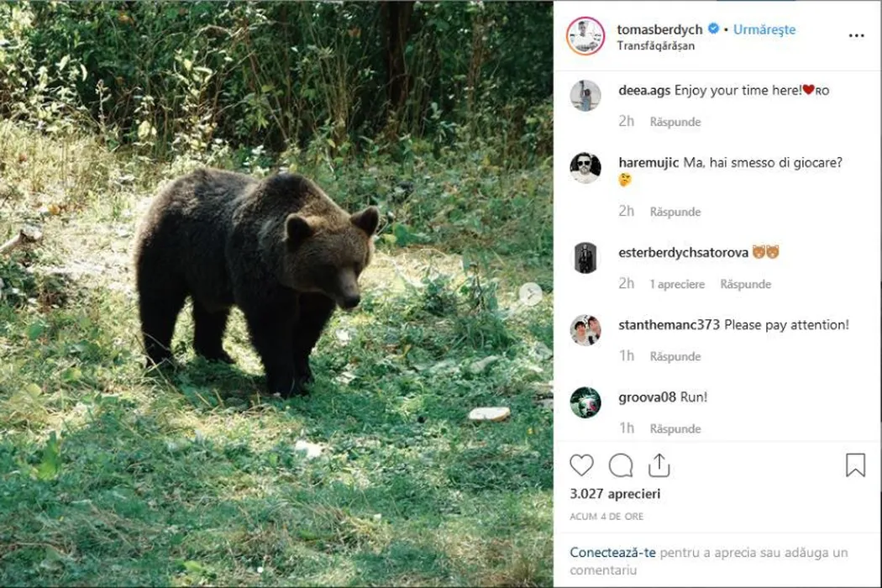Image resolution: width=882 pixels, height=588 pixels.
Task: Go to next photo with carousel arrow
Action: point(530,294)
